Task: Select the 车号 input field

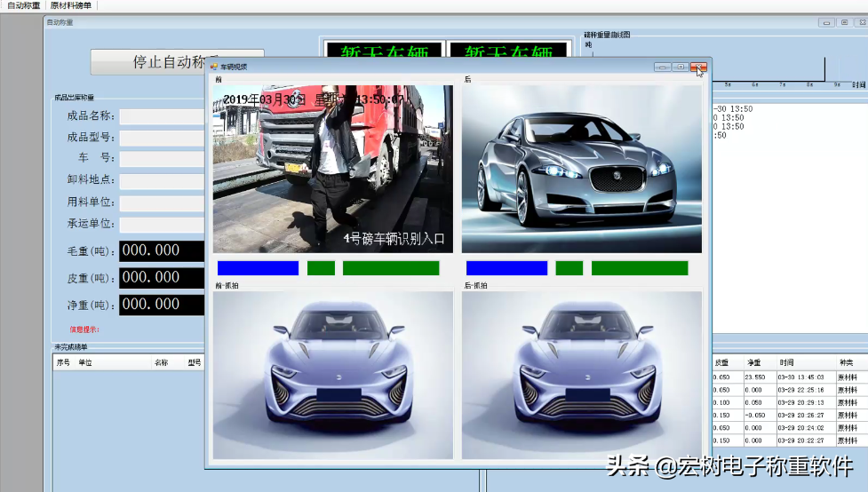Action: tap(163, 159)
